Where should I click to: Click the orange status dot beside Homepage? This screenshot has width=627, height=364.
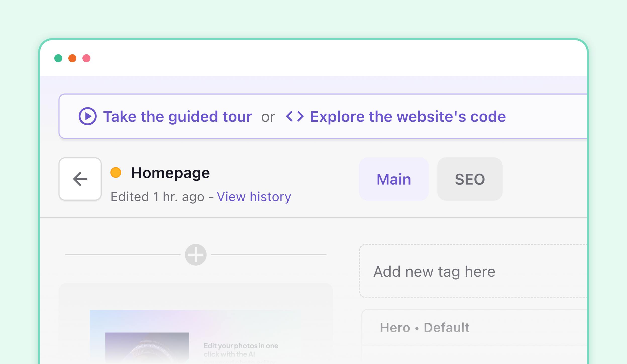[x=116, y=173]
